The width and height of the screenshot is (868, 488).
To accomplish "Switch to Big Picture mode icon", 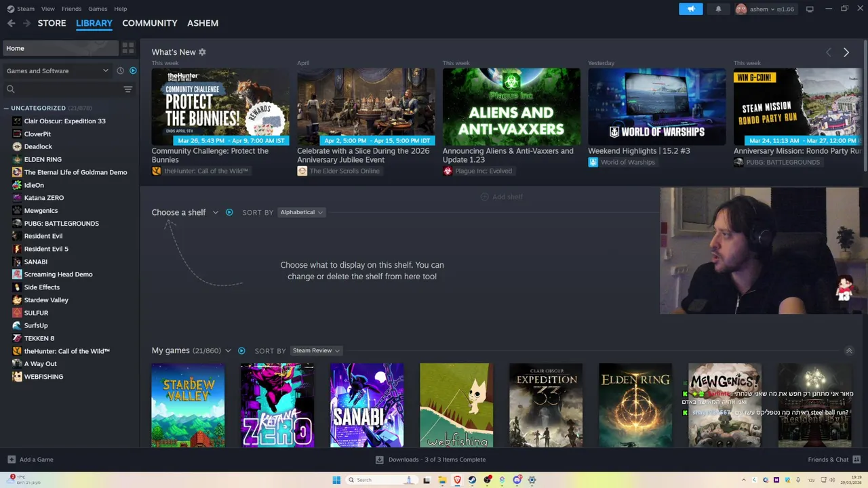I will pyautogui.click(x=810, y=9).
